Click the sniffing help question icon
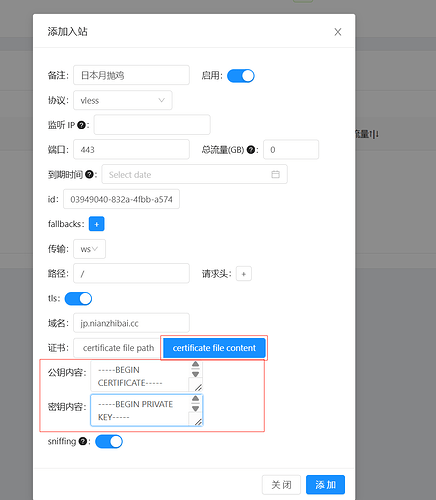This screenshot has width=436, height=500. (x=83, y=441)
